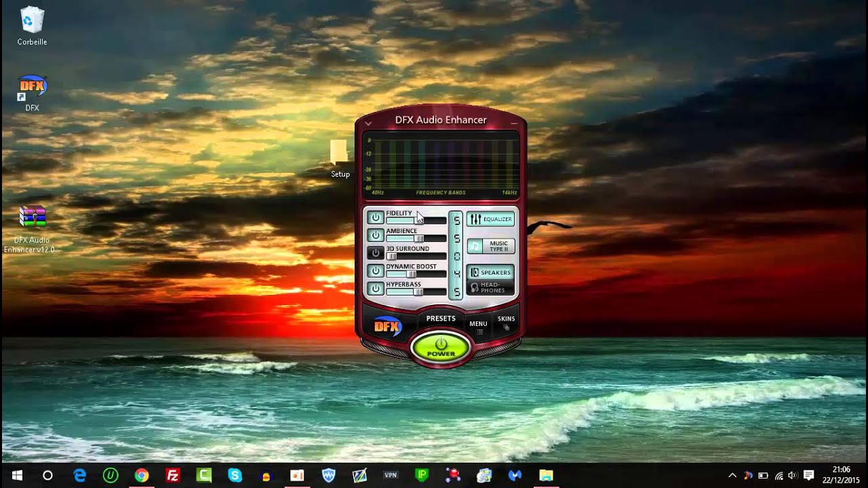Viewport: 868px width, 488px height.
Task: Open the green IP shield taskbar app
Action: tap(422, 476)
